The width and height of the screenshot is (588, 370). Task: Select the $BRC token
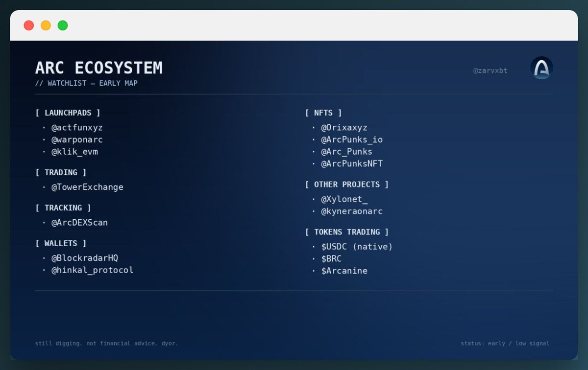pyautogui.click(x=331, y=258)
